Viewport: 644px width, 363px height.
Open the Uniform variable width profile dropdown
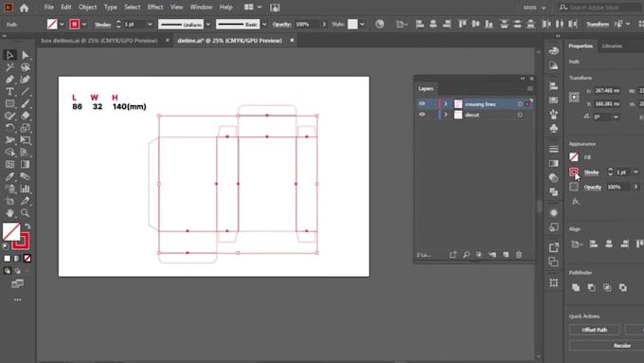pyautogui.click(x=208, y=25)
